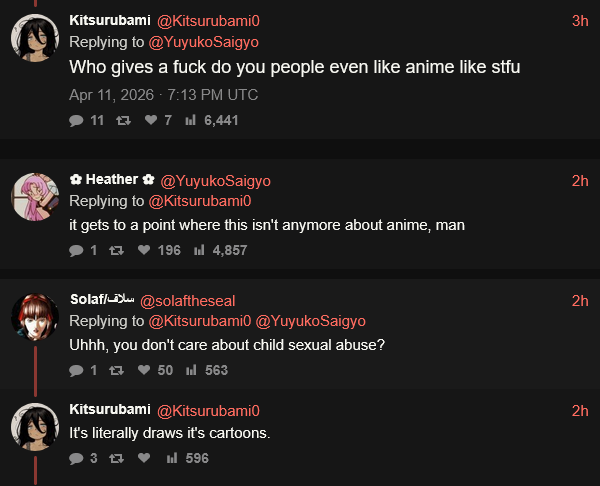
Task: Open Solaf's red-haired profile picture
Action: tap(35, 317)
